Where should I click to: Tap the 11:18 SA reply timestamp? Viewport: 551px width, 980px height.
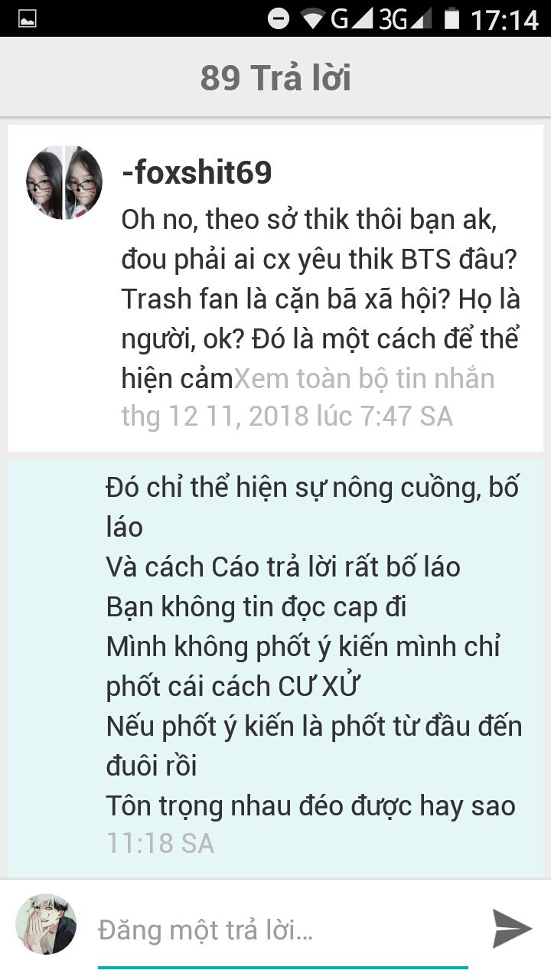(160, 843)
